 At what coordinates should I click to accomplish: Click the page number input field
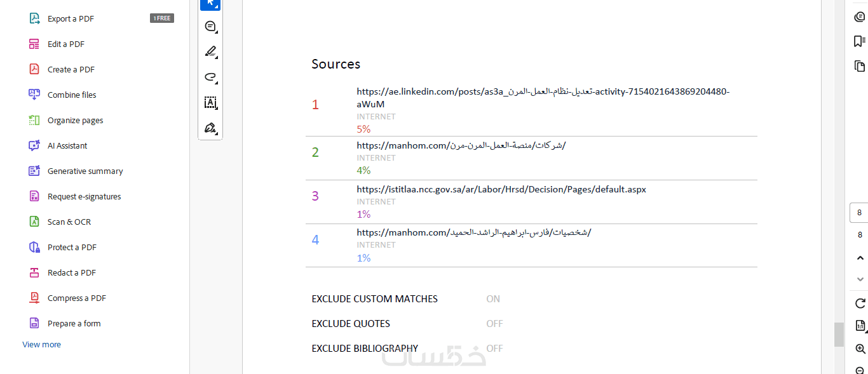tap(859, 213)
